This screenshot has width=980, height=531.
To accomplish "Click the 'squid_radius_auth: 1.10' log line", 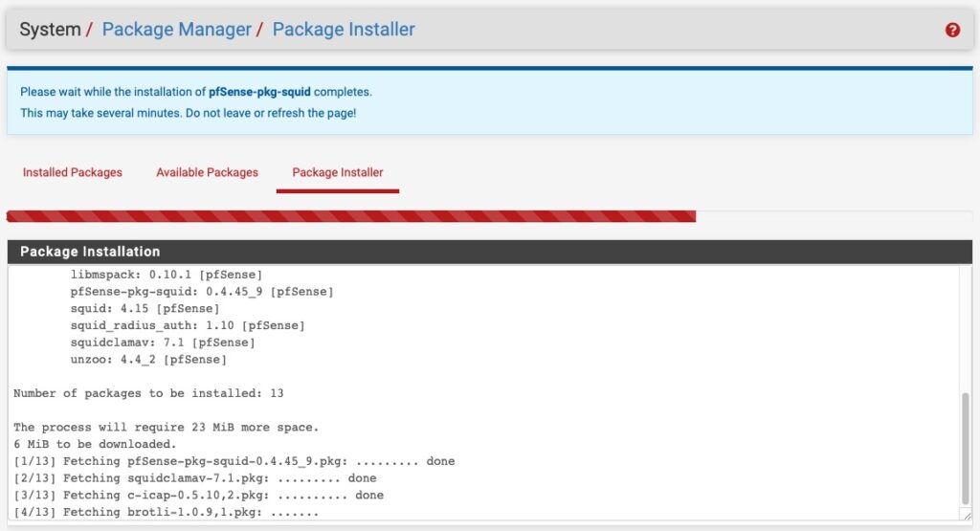I will 188,325.
